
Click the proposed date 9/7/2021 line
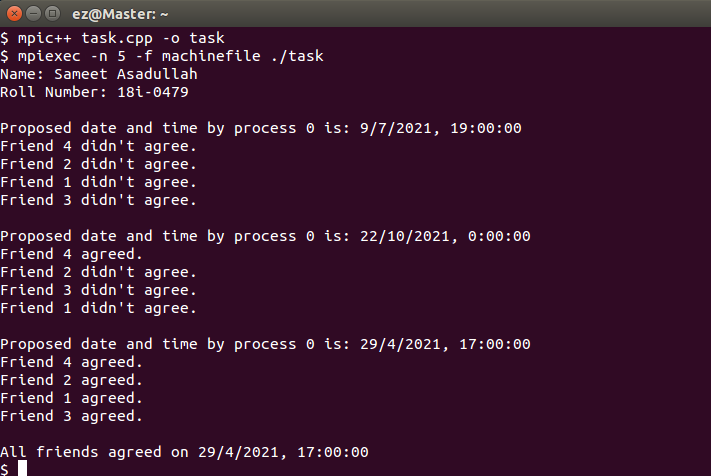click(261, 128)
